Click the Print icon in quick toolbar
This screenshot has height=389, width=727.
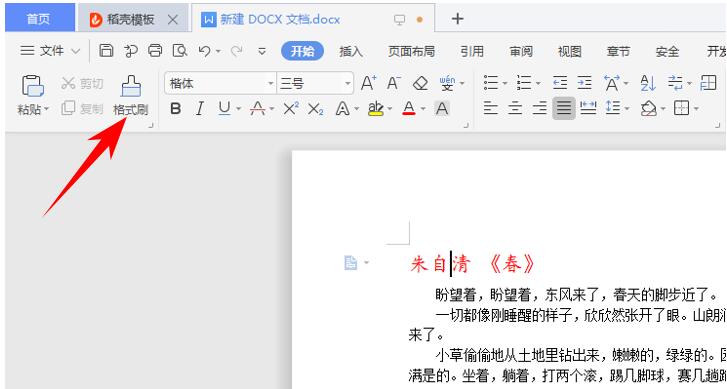click(x=155, y=51)
